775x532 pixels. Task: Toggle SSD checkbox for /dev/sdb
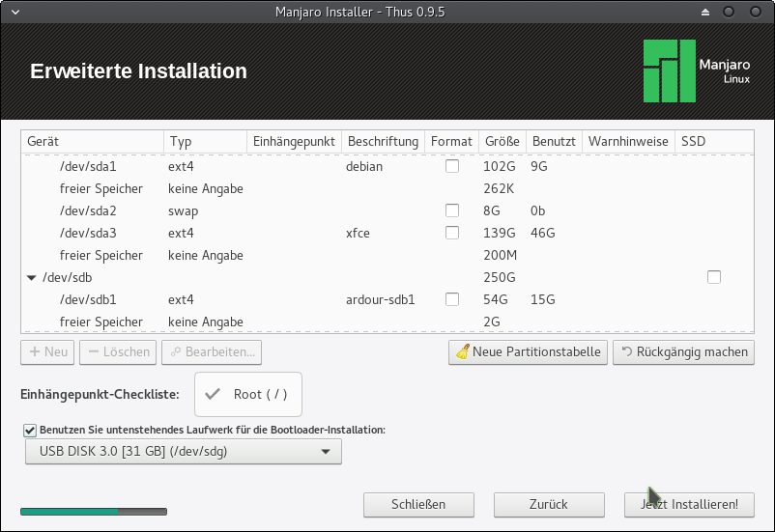(x=714, y=277)
